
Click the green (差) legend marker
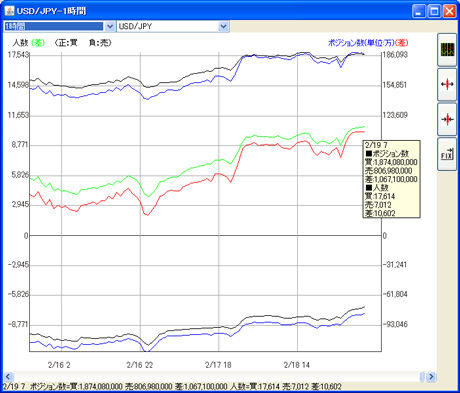coord(38,43)
